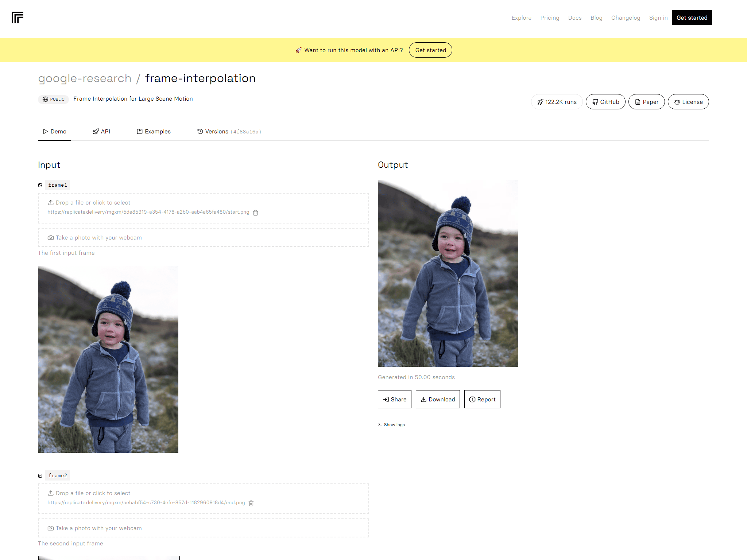Open the Pricing page

click(550, 17)
